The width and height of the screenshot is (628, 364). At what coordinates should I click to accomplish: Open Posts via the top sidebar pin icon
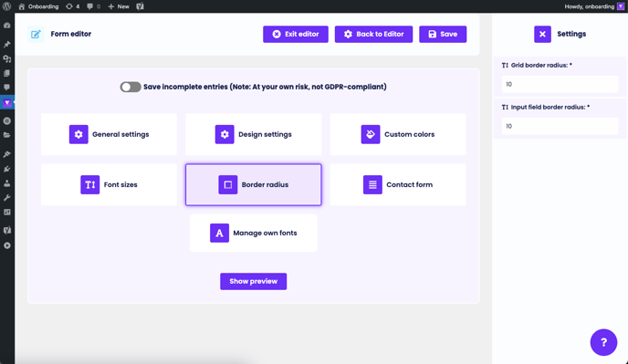(x=6, y=44)
